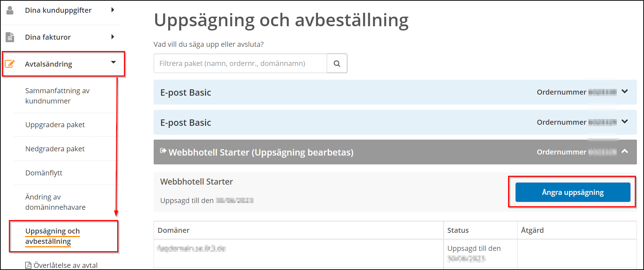This screenshot has height=270, width=644.
Task: Open Sammanfattning av kundnummer
Action: tap(58, 95)
